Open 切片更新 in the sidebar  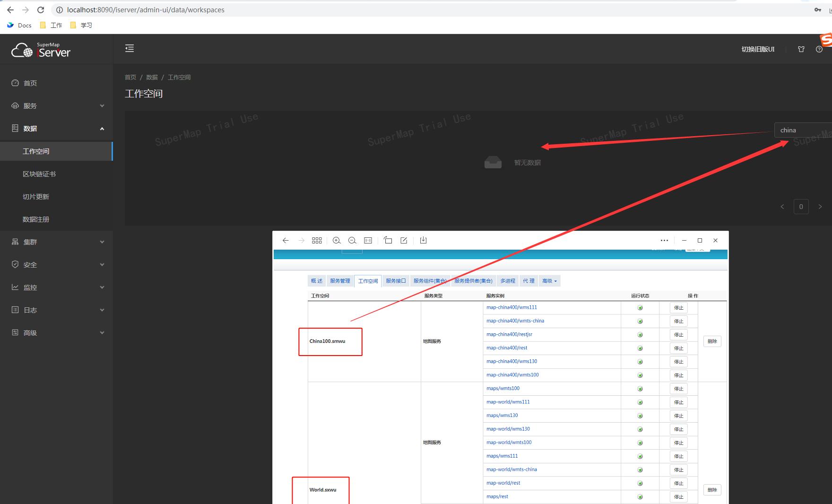(x=36, y=197)
